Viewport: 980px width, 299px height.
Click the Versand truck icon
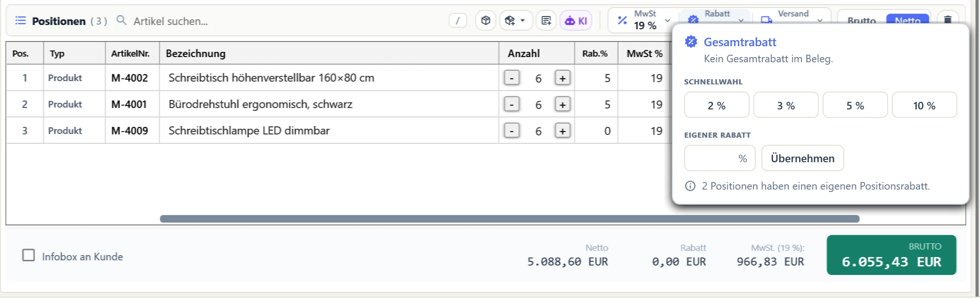pos(767,20)
